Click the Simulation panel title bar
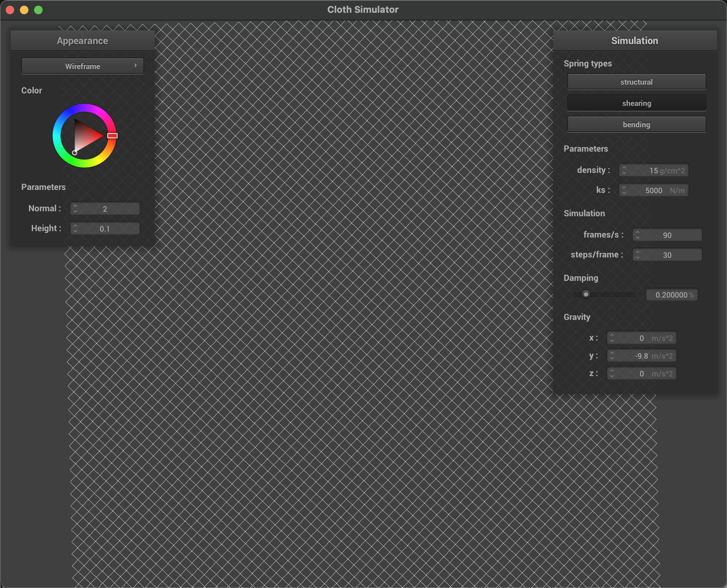727x588 pixels. tap(634, 41)
